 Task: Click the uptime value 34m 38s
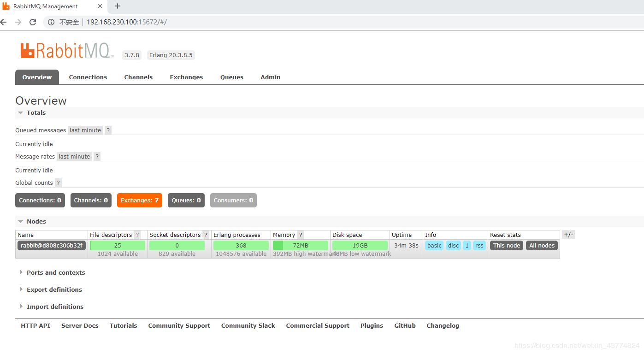(x=406, y=246)
